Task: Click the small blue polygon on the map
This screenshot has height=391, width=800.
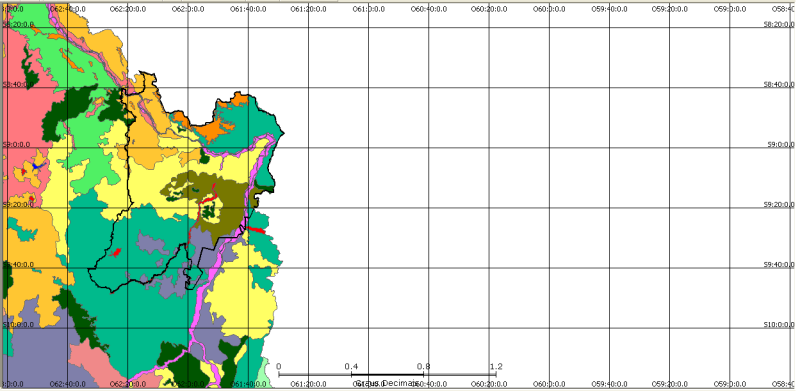Action: pos(36,166)
